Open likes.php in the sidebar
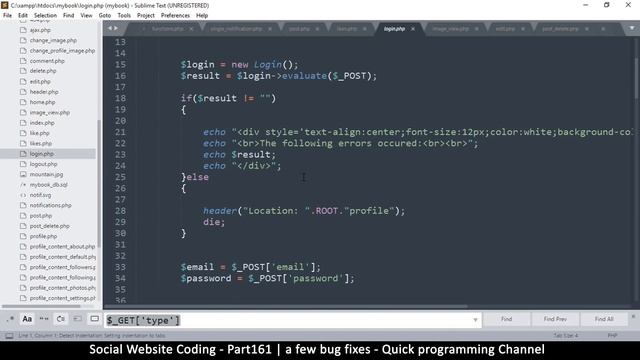640x360 pixels. tap(41, 143)
